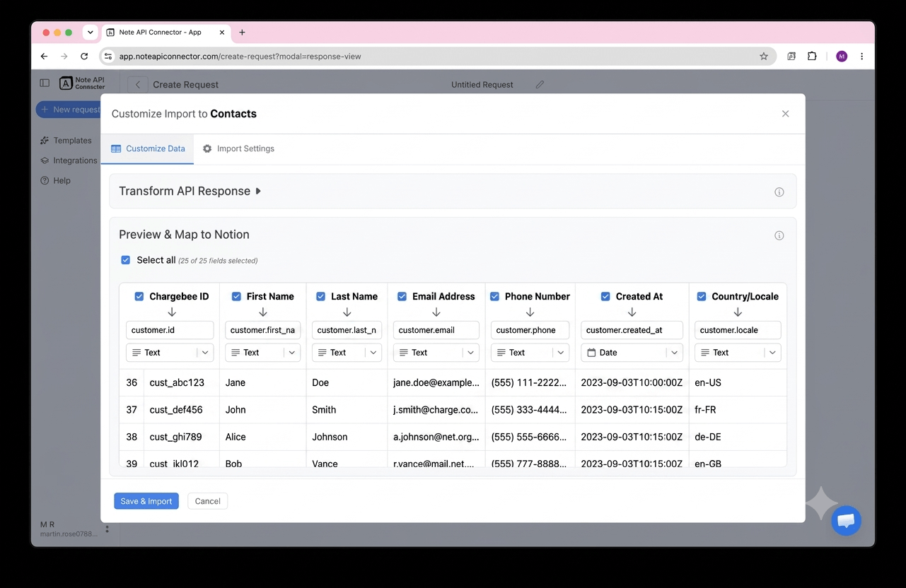The width and height of the screenshot is (906, 588).
Task: Click the calendar icon in Created At type
Action: point(591,352)
